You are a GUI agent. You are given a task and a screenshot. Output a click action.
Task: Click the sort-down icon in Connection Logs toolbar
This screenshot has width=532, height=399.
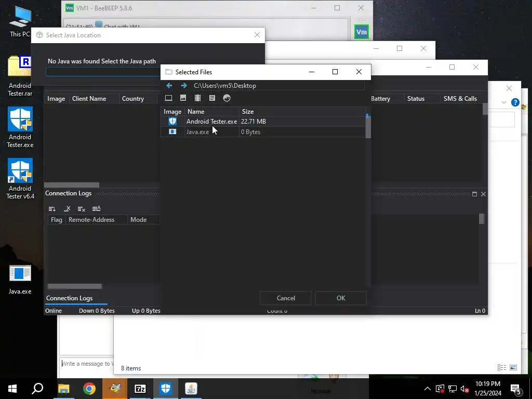[52, 209]
